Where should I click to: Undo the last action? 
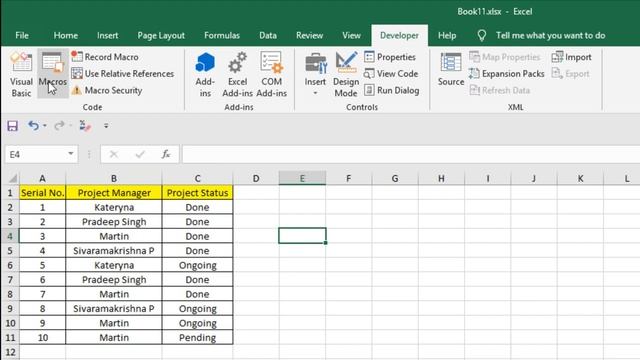coord(33,126)
